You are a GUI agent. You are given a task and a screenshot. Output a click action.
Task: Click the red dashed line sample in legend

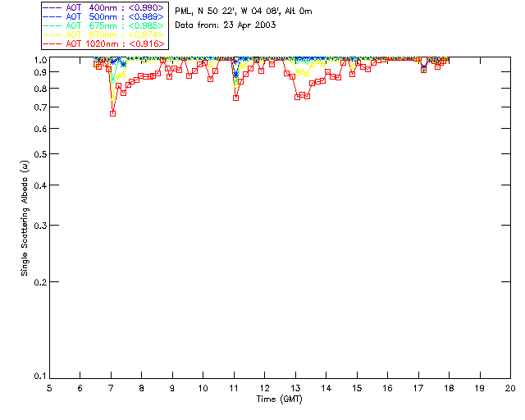click(52, 43)
